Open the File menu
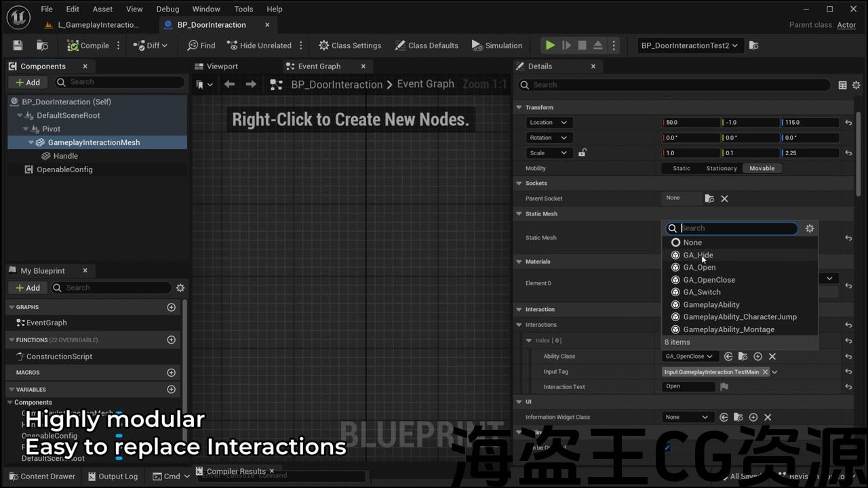Image resolution: width=868 pixels, height=488 pixels. coord(47,9)
